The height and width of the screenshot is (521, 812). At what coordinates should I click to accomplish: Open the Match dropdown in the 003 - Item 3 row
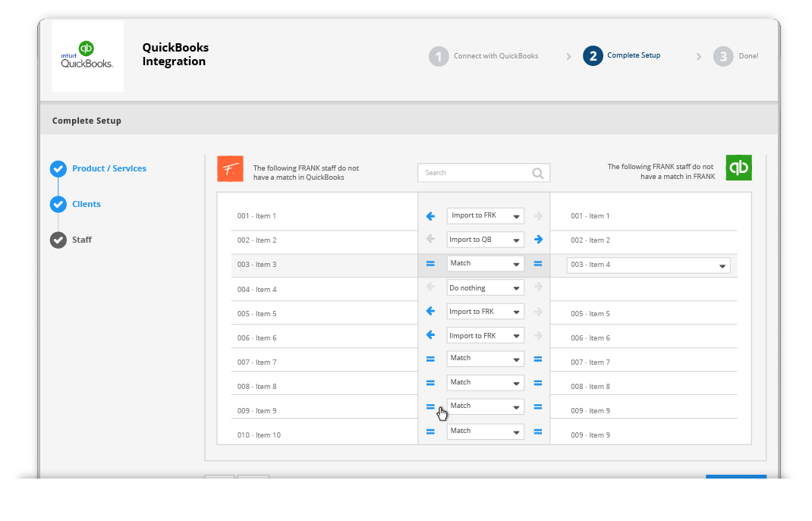click(x=485, y=263)
